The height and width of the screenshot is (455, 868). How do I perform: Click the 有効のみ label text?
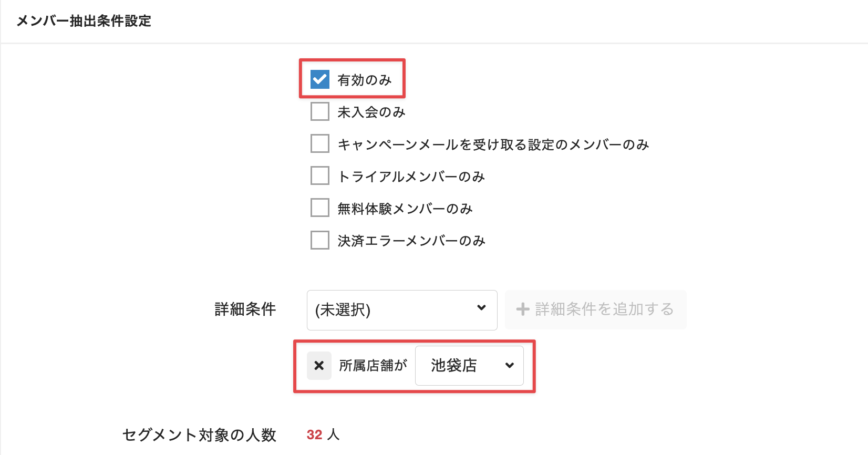point(365,80)
